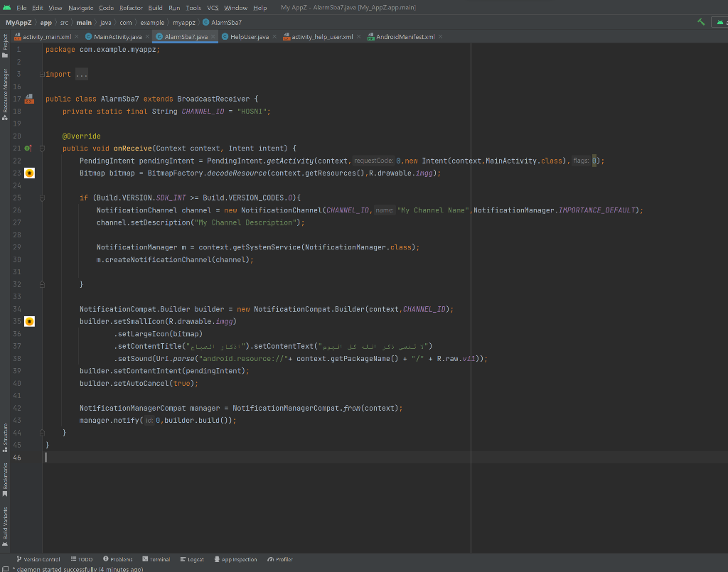
Task: Collapse the onReceive method body
Action: (42, 148)
